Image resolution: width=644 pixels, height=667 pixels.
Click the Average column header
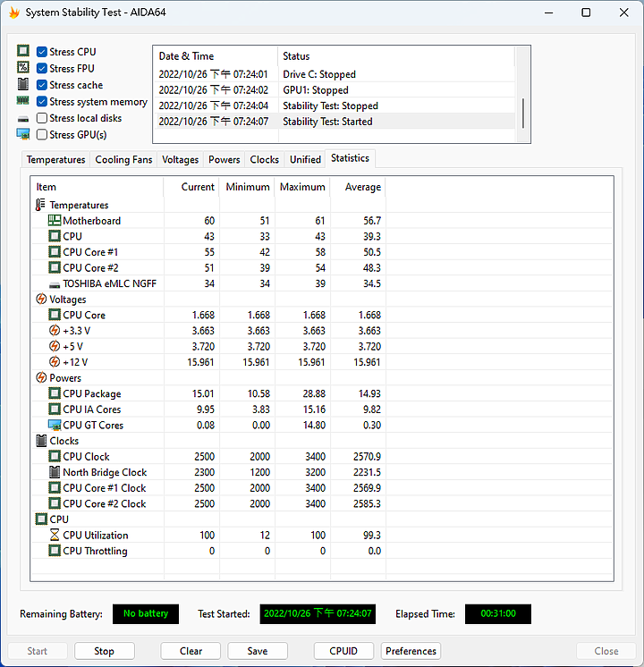pos(359,187)
